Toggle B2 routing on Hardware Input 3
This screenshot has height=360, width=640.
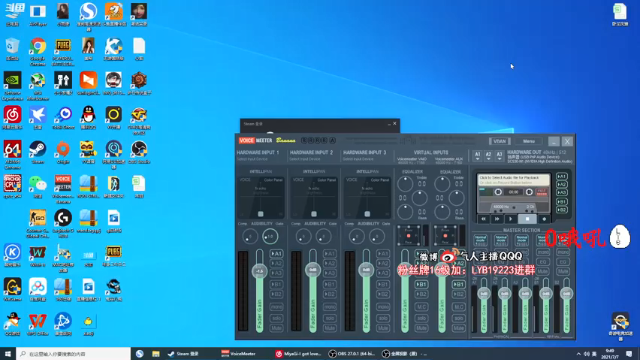pyautogui.click(x=383, y=294)
